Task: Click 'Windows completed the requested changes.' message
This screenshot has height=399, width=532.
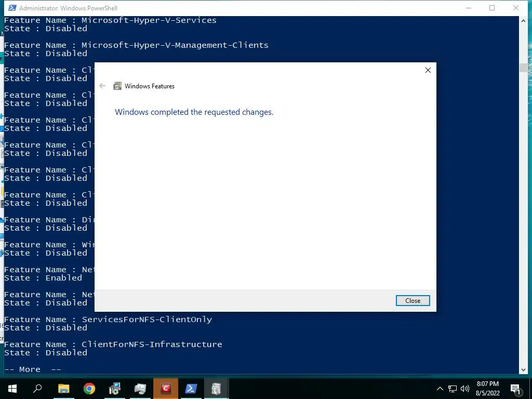Action: point(194,112)
